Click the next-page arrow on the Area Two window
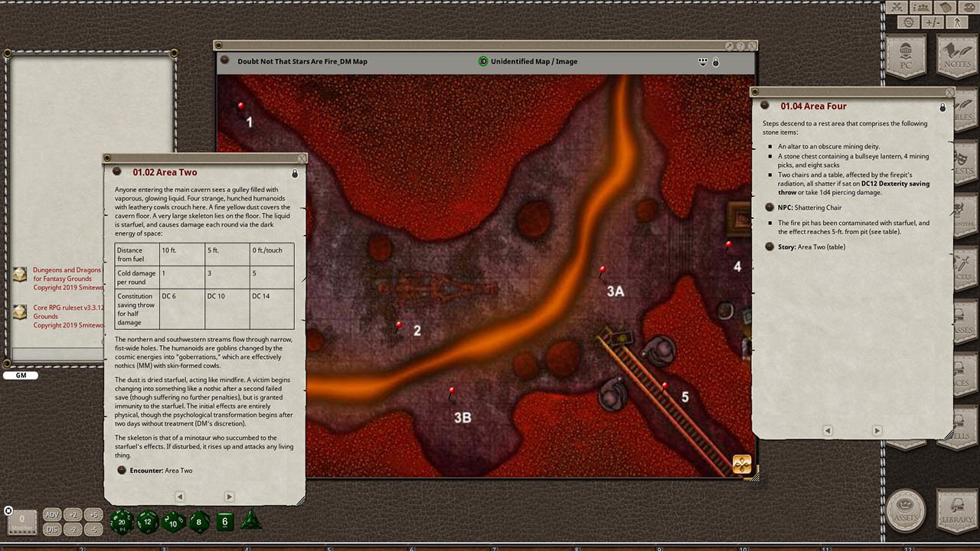The width and height of the screenshot is (980, 551). pyautogui.click(x=229, y=496)
